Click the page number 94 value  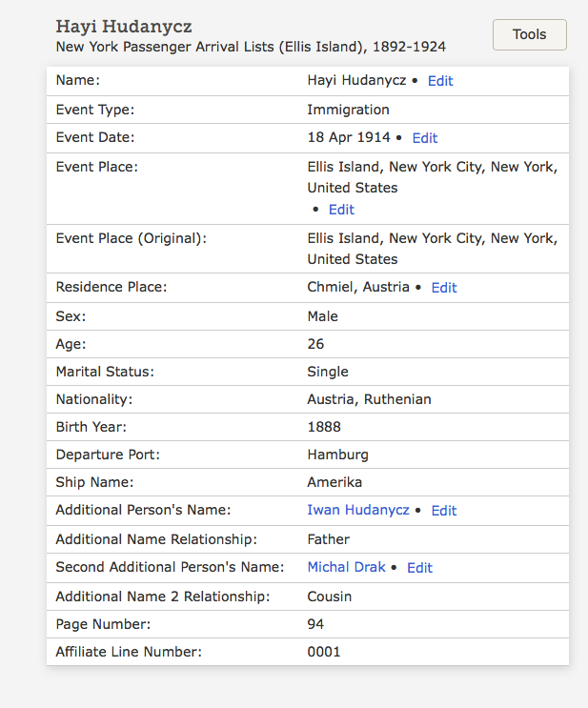[315, 624]
